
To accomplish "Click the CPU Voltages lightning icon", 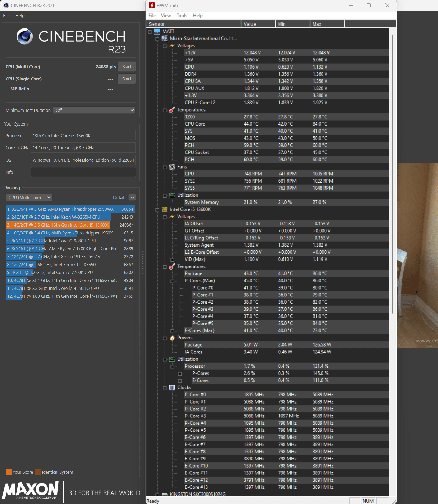I will click(172, 217).
